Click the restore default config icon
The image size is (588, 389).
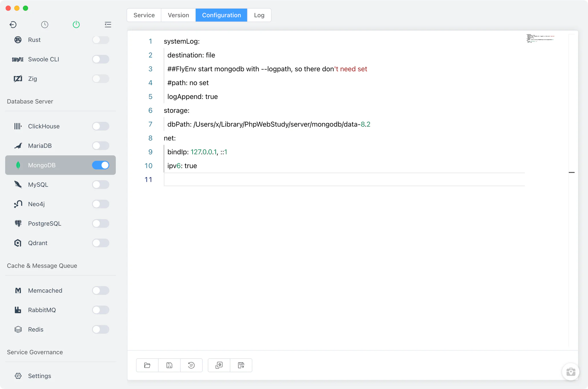(192, 365)
